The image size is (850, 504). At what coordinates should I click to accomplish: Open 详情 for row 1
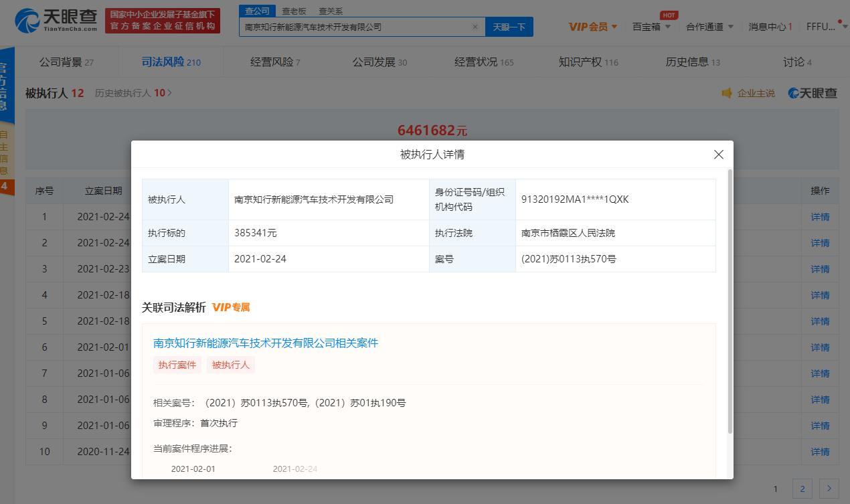pos(820,217)
